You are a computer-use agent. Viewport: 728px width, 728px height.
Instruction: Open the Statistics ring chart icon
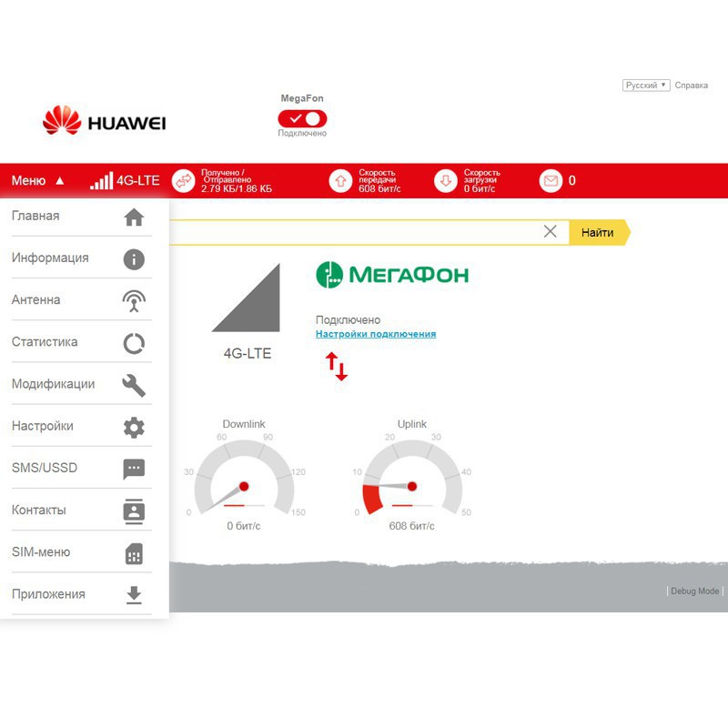coord(134,343)
